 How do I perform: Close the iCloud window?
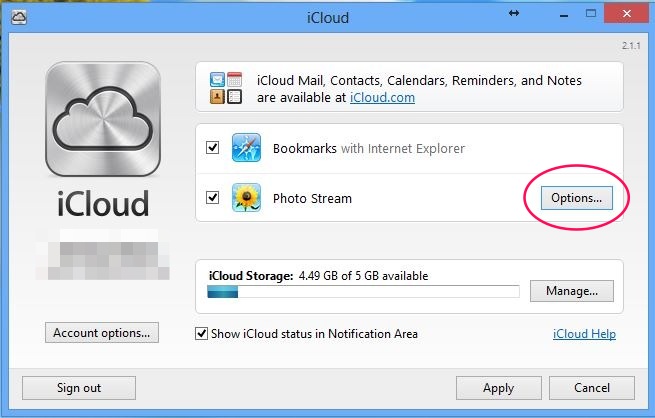pos(623,16)
